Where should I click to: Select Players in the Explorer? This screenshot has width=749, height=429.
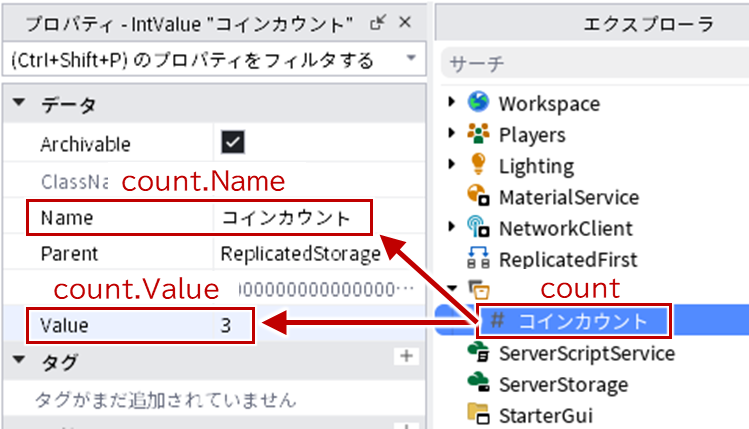point(532,135)
